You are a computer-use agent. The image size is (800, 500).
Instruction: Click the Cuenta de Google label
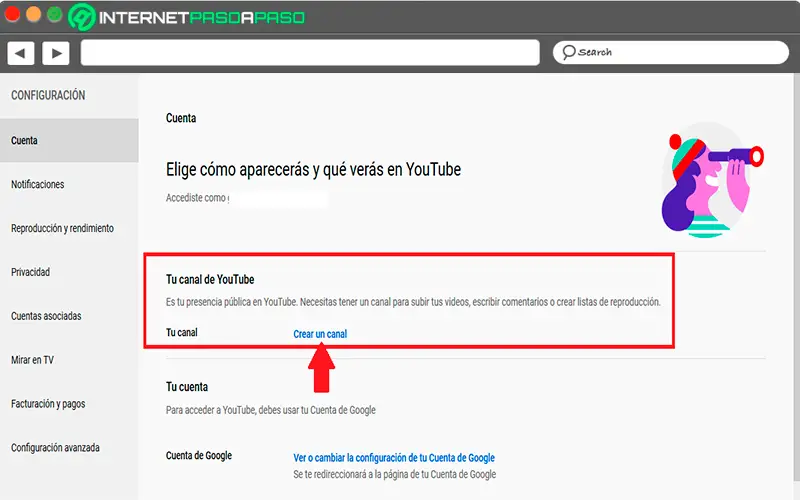(x=198, y=455)
